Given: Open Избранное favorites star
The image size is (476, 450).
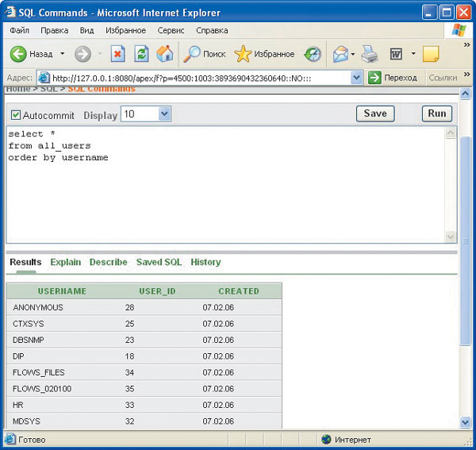Looking at the screenshot, I should coord(264,54).
